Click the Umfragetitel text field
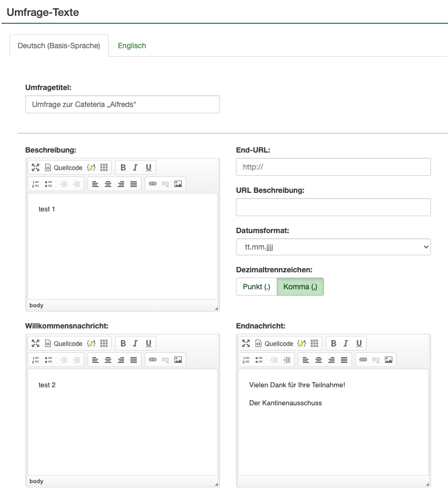Screen dimensions: 448x498 (x=122, y=104)
